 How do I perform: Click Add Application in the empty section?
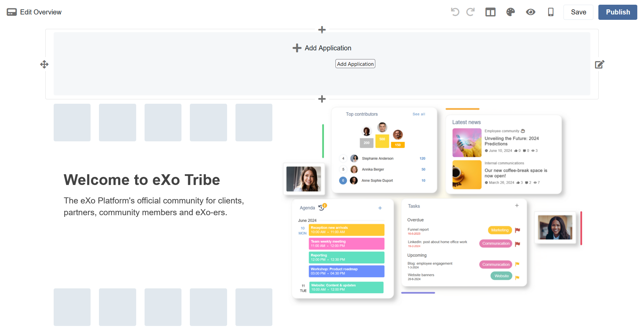coord(322,48)
